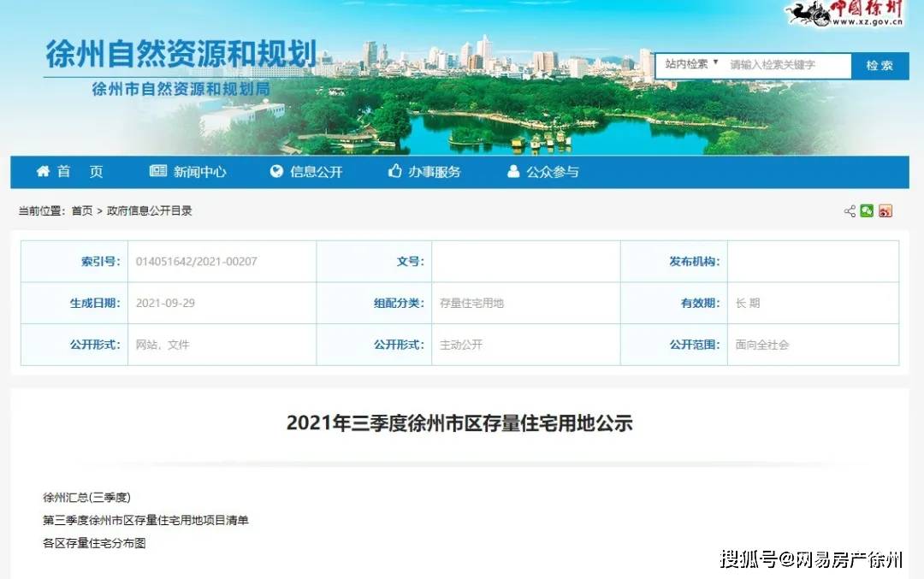Click the share icon beside the WeChat icon
This screenshot has width=924, height=579.
(850, 211)
